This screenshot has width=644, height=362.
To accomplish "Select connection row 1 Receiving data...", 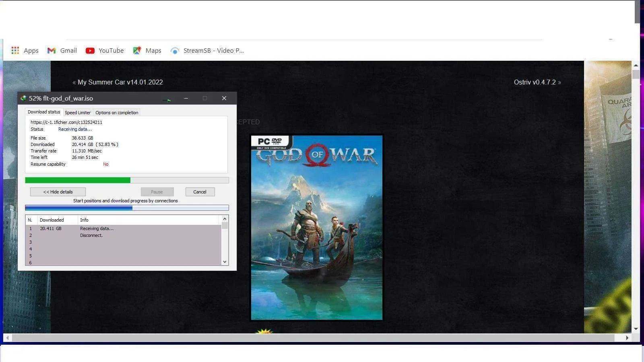I will coord(123,228).
